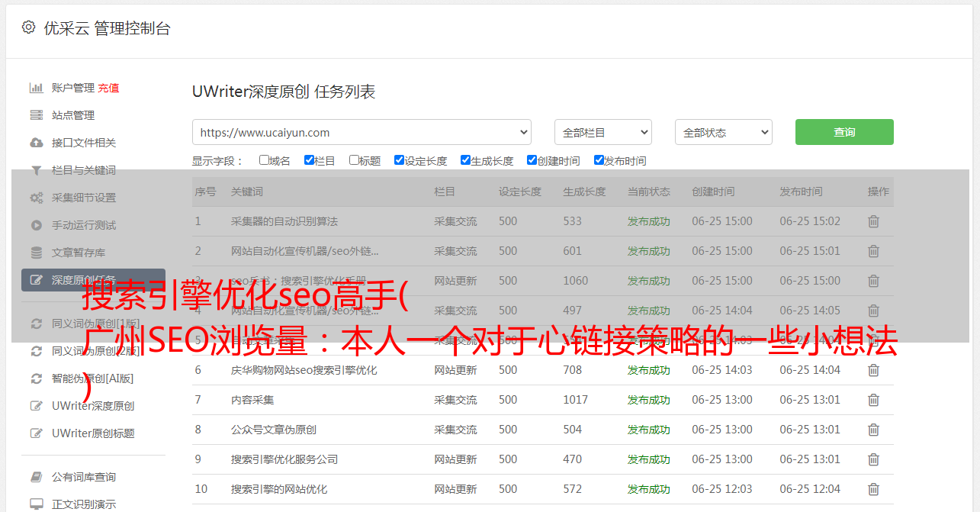Click creation time 06-25 12:03

722,489
